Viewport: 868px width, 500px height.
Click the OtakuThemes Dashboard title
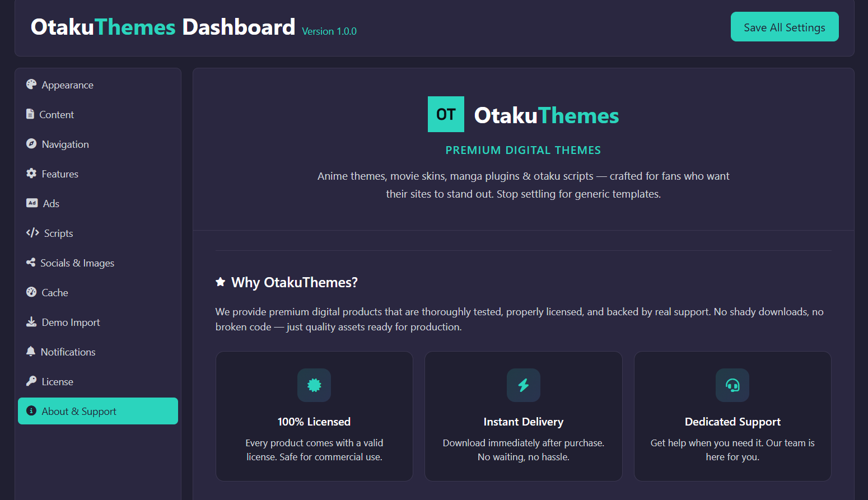point(162,27)
